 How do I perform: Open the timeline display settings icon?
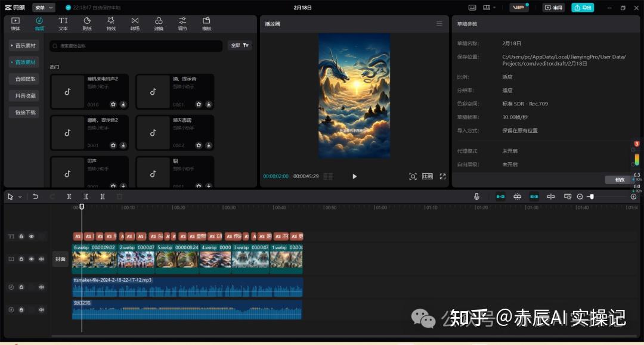(x=568, y=197)
